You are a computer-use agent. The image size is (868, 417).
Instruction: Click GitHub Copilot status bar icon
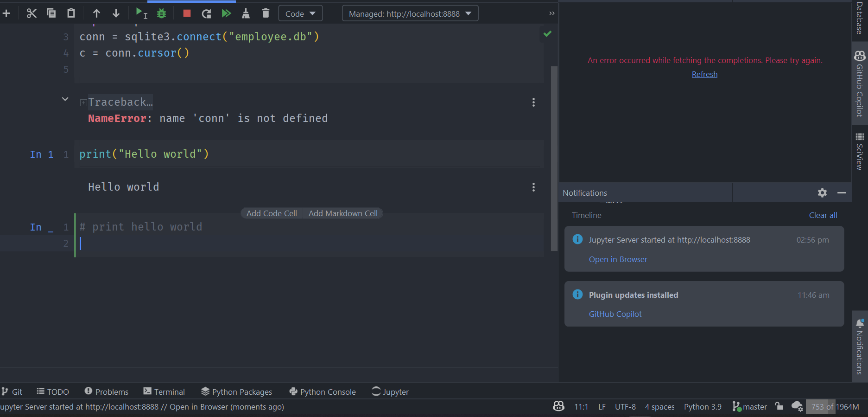[x=558, y=407]
